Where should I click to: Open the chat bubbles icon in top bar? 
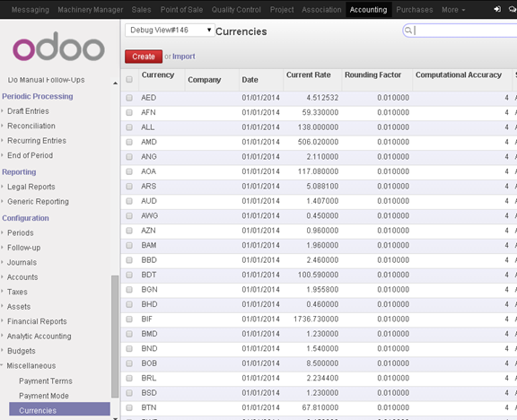click(x=513, y=9)
